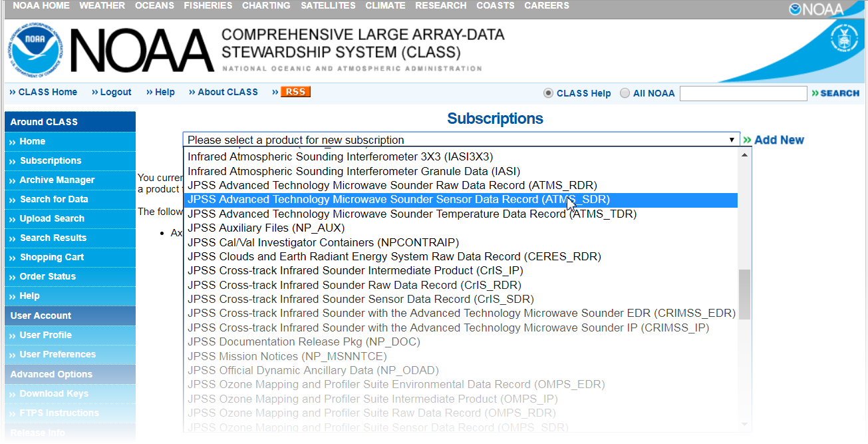868x444 pixels.
Task: Click the NOAA circular seal emblem
Action: (x=35, y=50)
